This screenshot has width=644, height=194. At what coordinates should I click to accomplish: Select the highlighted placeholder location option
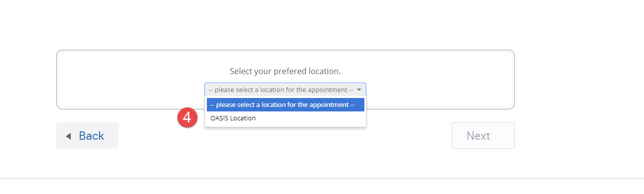286,105
